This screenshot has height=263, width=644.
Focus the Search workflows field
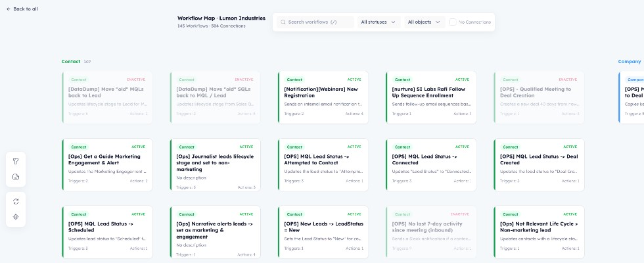pos(315,22)
